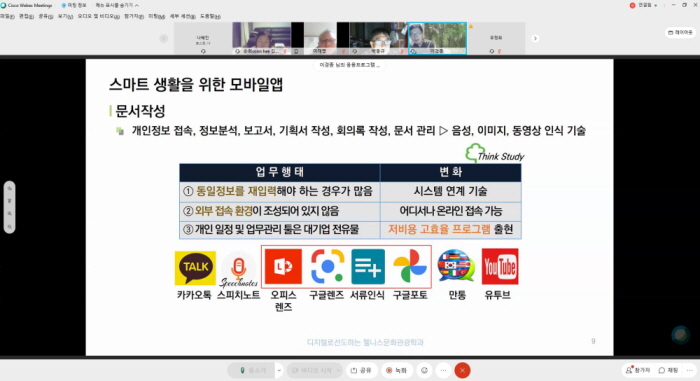
Task: Open panel options ellipsis next to 채팅
Action: point(690,370)
